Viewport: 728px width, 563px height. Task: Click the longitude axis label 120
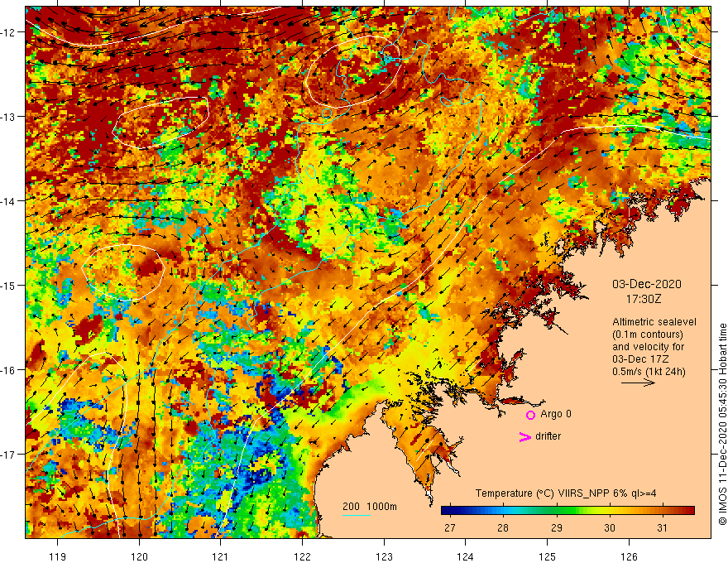139,556
